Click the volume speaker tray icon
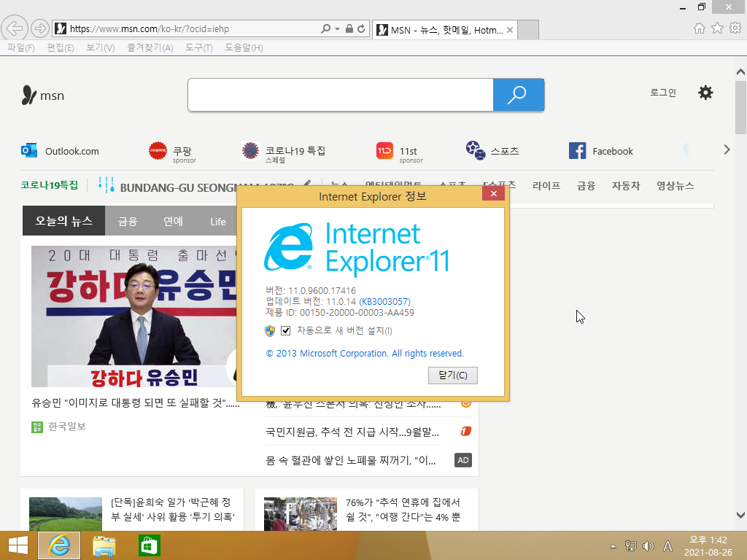The width and height of the screenshot is (747, 560). click(648, 546)
